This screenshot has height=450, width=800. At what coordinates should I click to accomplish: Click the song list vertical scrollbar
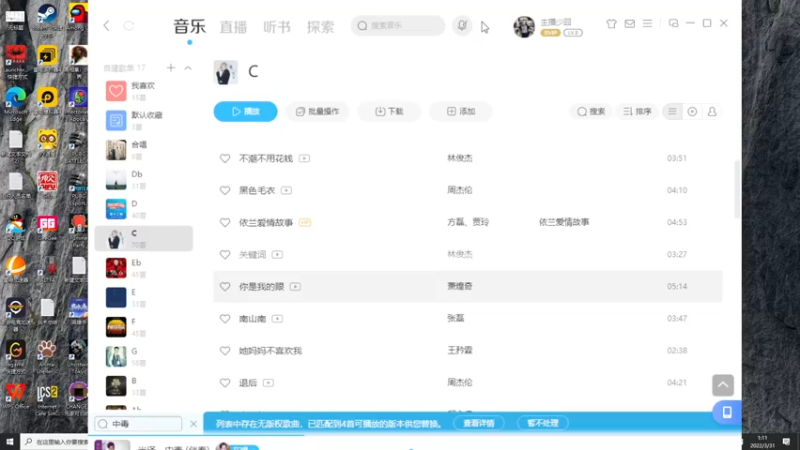tap(737, 189)
